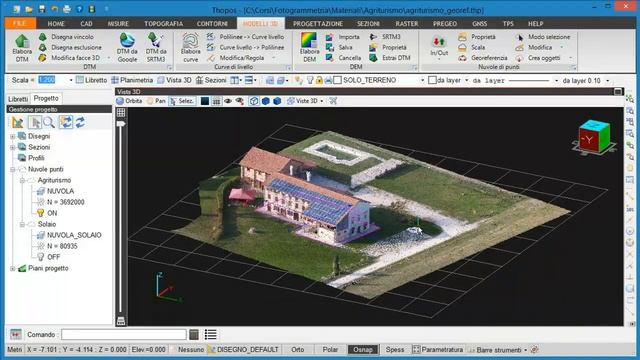
Task: Click the Vista 3D button
Action: click(174, 80)
